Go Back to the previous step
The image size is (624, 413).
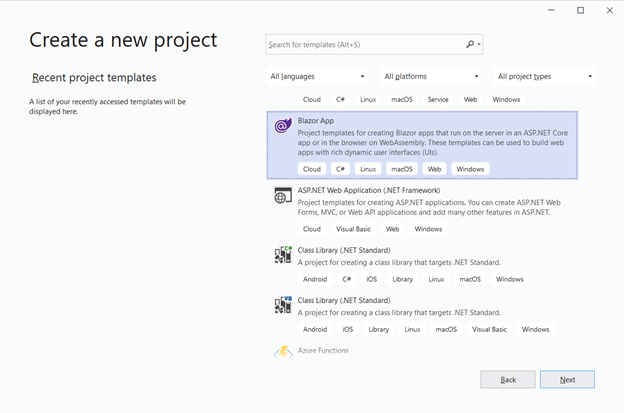508,380
